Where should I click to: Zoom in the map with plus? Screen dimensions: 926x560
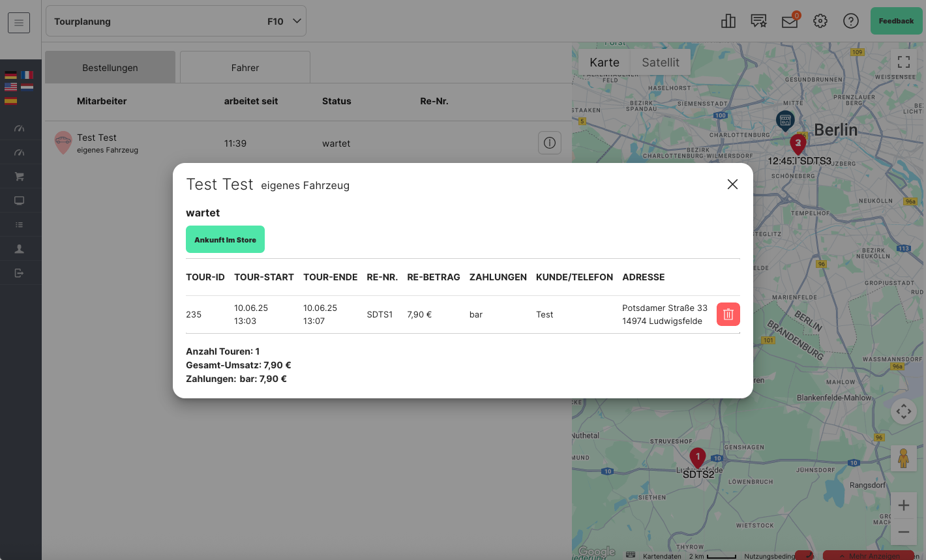click(903, 505)
